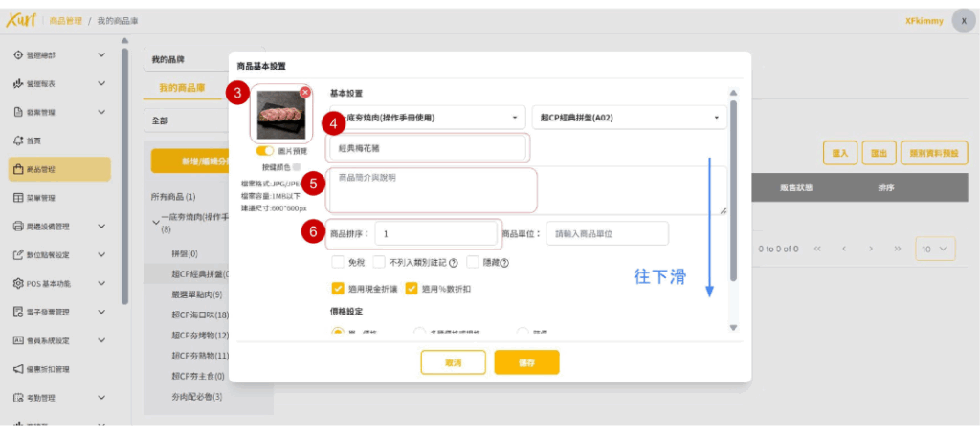This screenshot has height=435, width=980.
Task: Select 超CP海口味(18) in category tree
Action: tap(200, 315)
